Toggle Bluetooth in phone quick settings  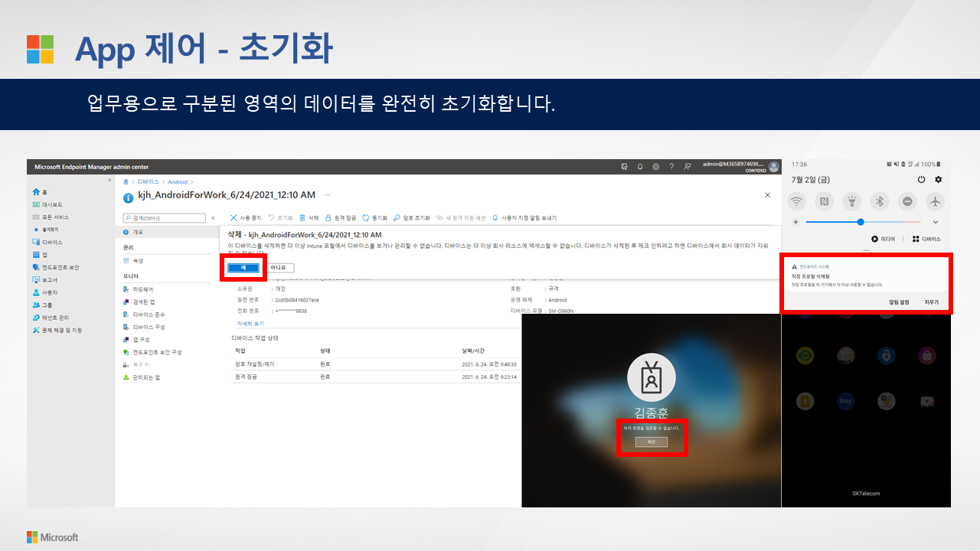880,201
